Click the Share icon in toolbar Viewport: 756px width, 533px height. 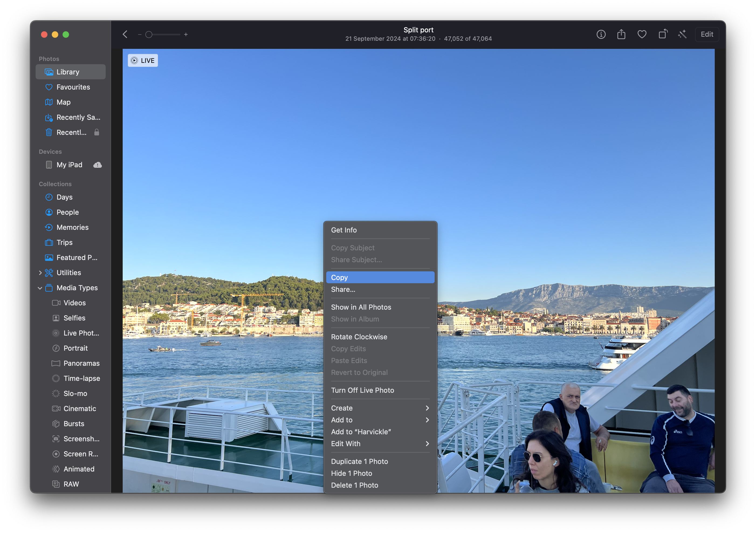click(x=621, y=34)
